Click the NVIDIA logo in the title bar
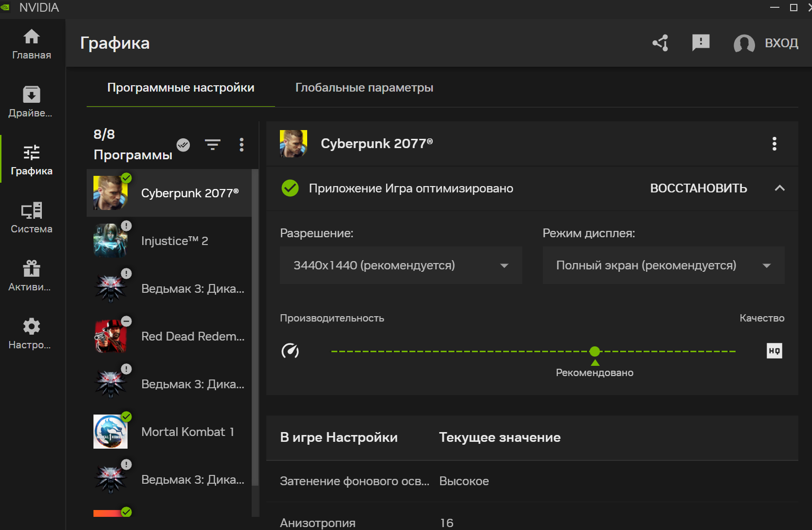This screenshot has height=530, width=812. click(5, 7)
